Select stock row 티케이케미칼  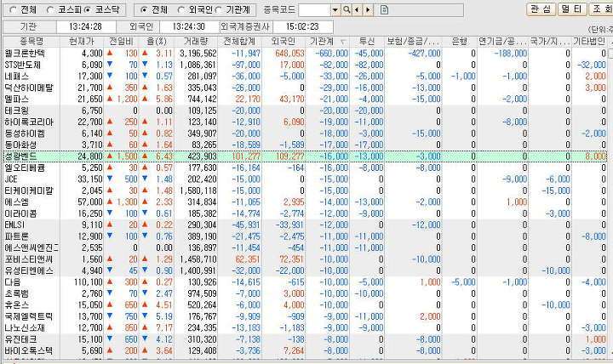(x=305, y=191)
